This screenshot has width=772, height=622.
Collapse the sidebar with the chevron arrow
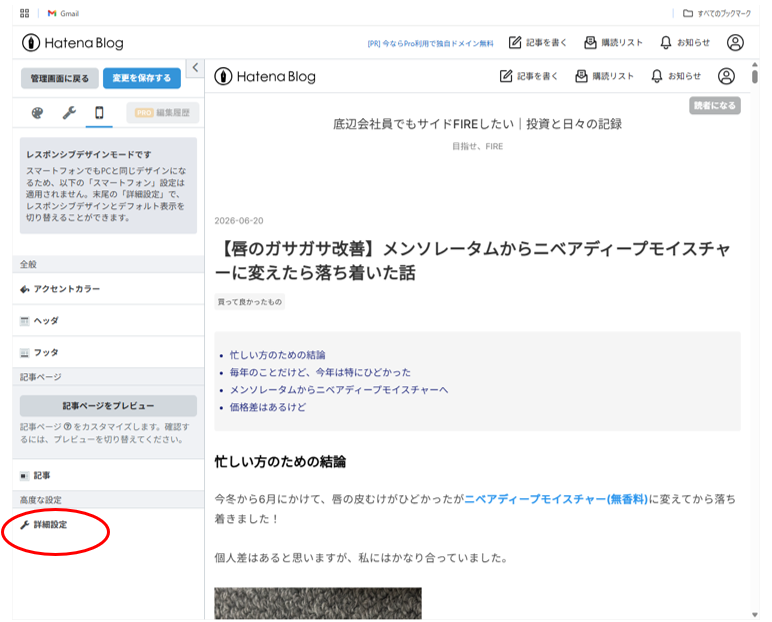pyautogui.click(x=195, y=67)
